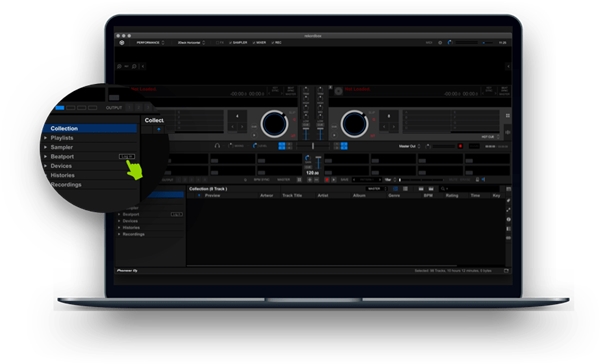Image resolution: width=600 pixels, height=364 pixels.
Task: Open the track info icon in right strip
Action: (x=509, y=219)
